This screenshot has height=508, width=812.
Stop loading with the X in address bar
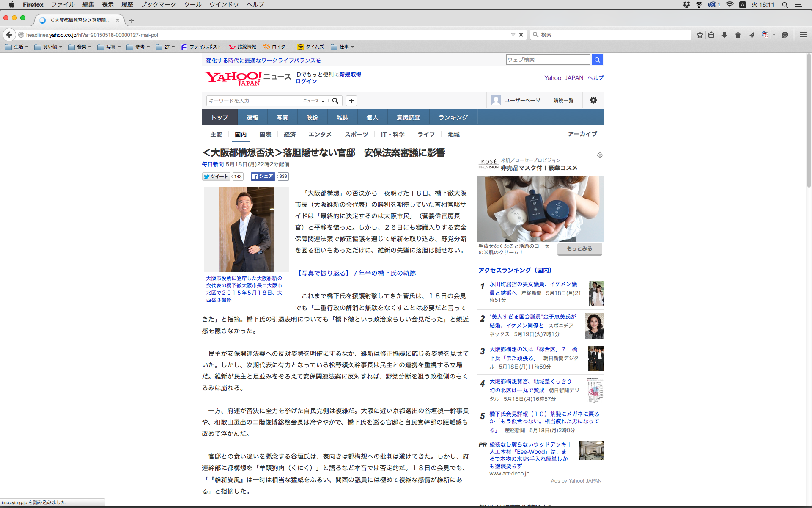coord(521,35)
